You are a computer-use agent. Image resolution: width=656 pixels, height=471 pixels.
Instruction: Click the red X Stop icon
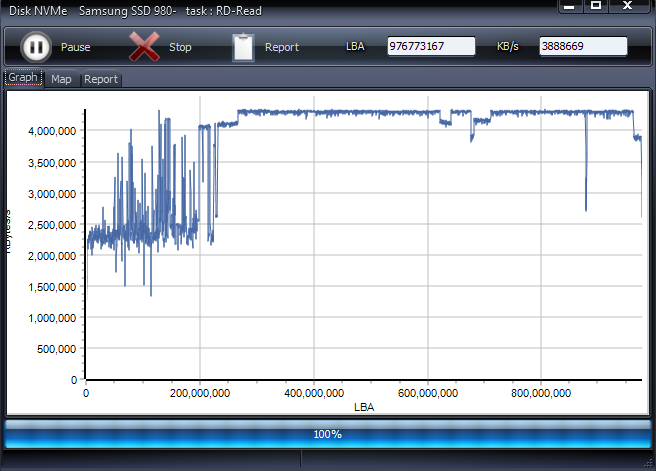tap(144, 47)
